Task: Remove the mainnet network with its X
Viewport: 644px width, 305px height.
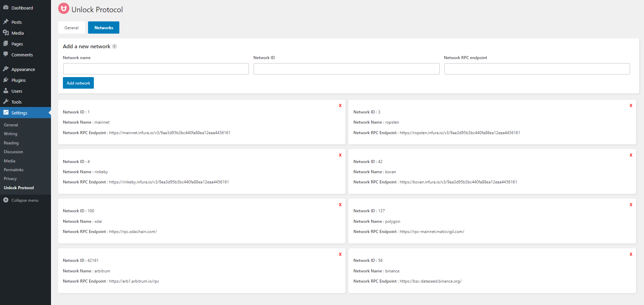Action: [x=340, y=106]
